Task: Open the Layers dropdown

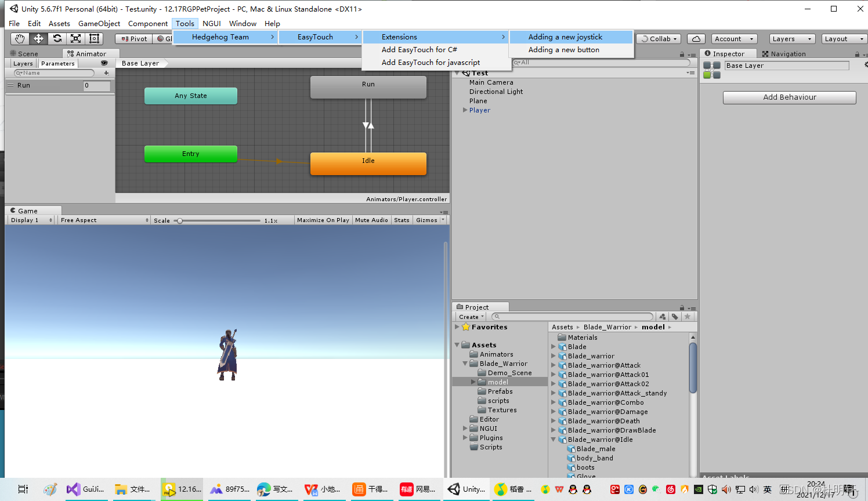Action: tap(792, 39)
